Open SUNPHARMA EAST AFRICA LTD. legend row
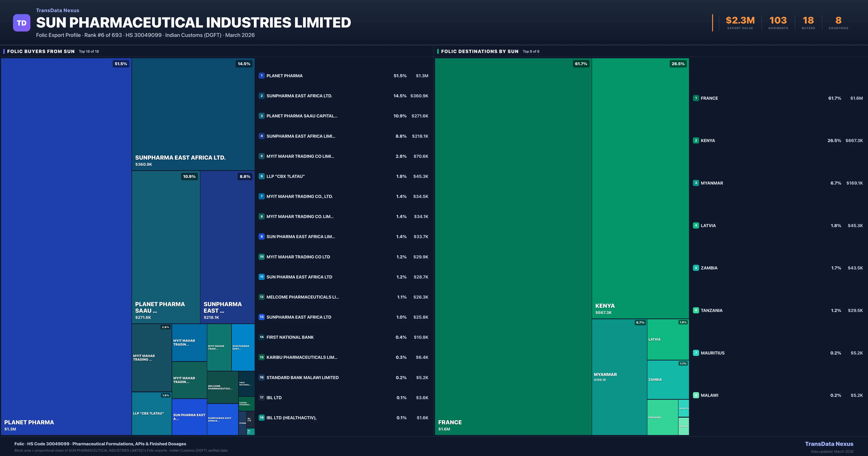This screenshot has height=456, width=868. [x=299, y=96]
